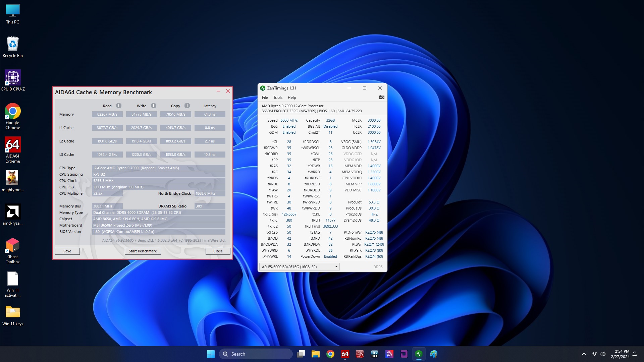Open the This PC desktop icon

[13, 14]
